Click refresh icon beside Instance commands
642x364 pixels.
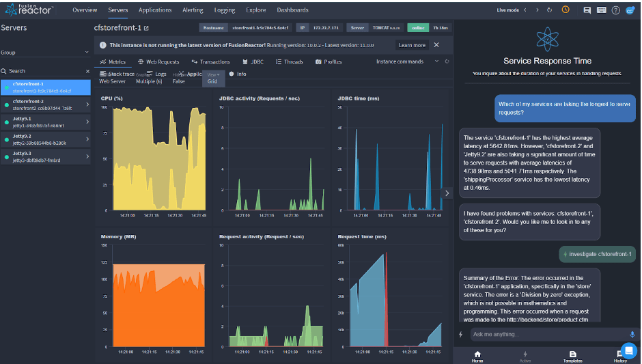coord(447,61)
